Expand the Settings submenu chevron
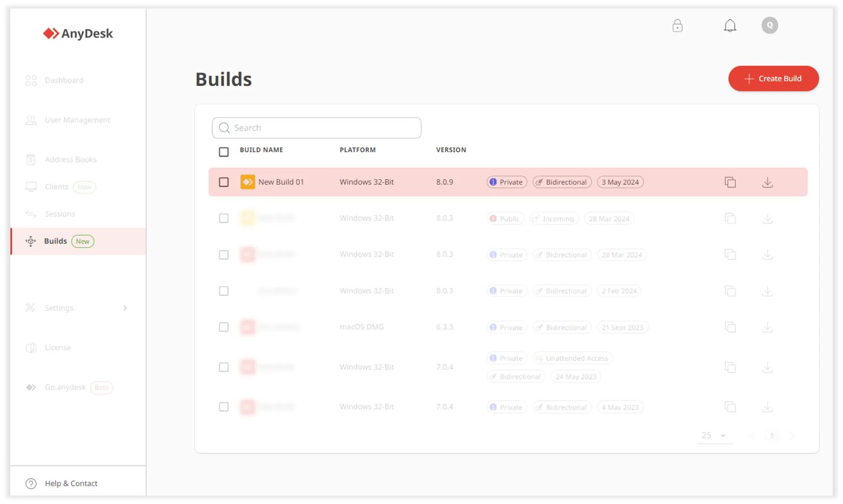Screen dimensions: 843x504 [x=125, y=308]
